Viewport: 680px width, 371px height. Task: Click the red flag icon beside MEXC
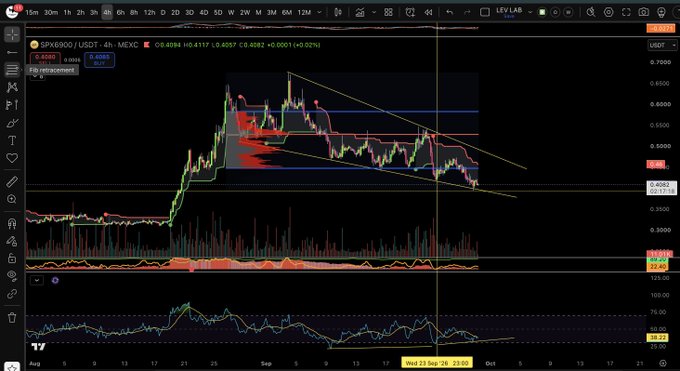pyautogui.click(x=147, y=45)
